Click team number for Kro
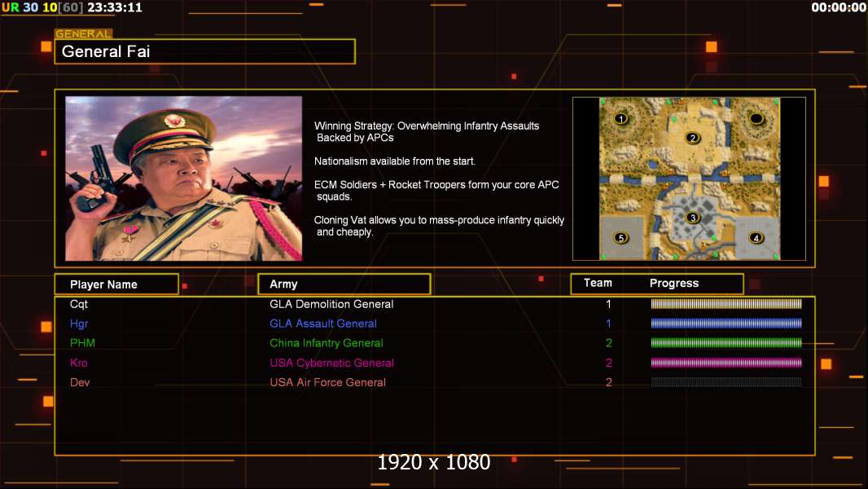 click(x=608, y=363)
